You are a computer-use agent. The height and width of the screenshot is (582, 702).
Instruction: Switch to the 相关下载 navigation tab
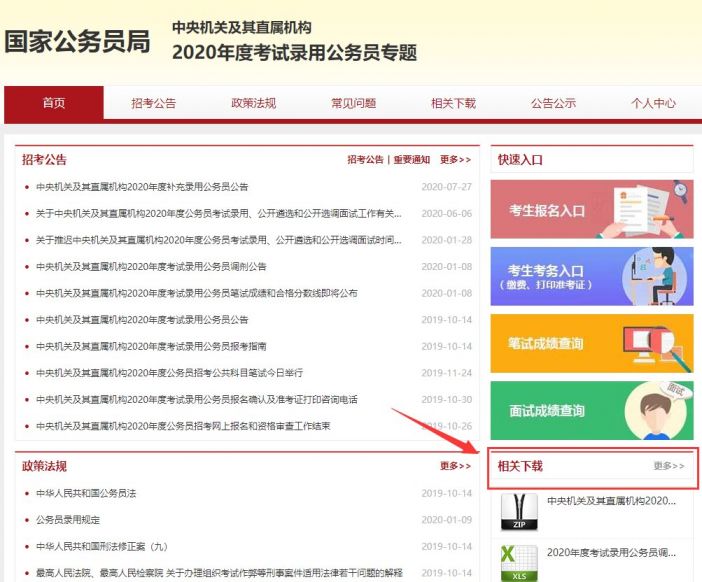click(453, 103)
